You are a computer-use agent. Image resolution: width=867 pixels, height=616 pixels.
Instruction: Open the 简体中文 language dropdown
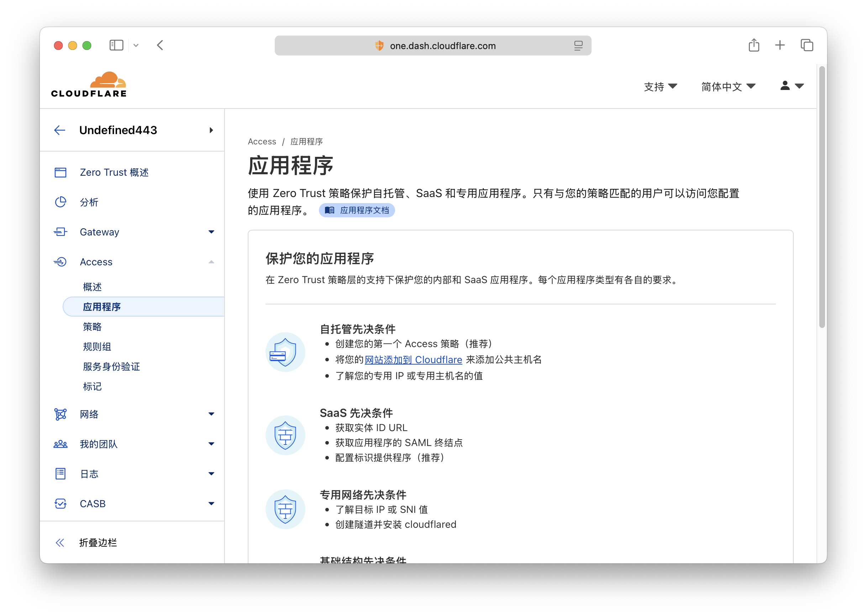(x=728, y=87)
